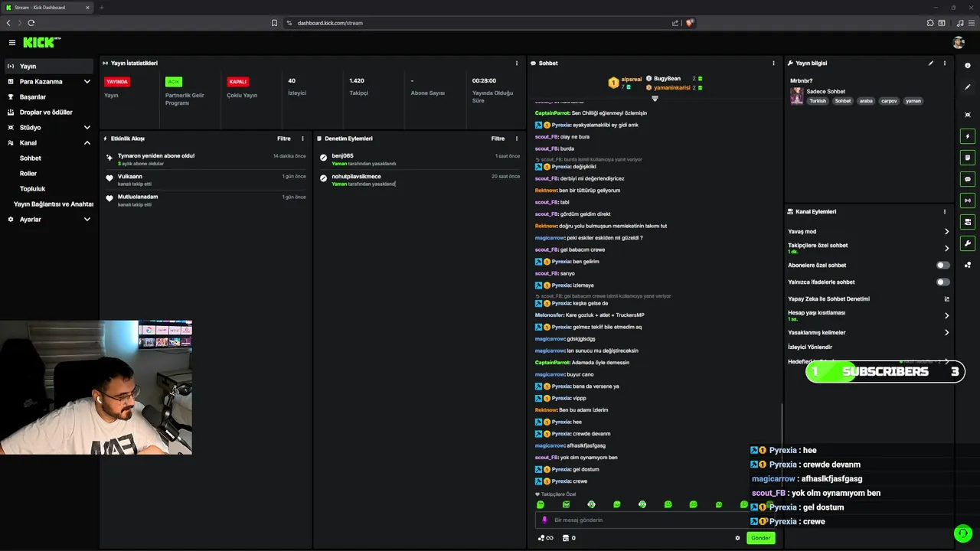Click the pencil icon in right sidebar

click(x=968, y=87)
